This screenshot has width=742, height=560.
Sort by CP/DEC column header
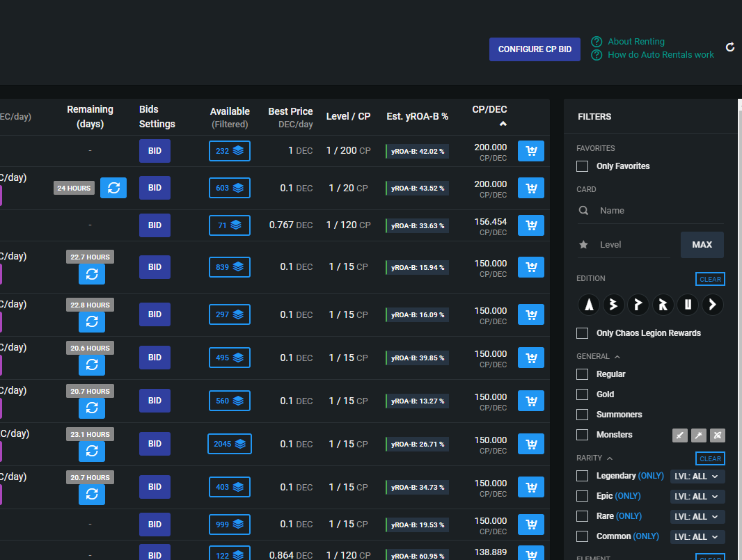[x=489, y=115]
